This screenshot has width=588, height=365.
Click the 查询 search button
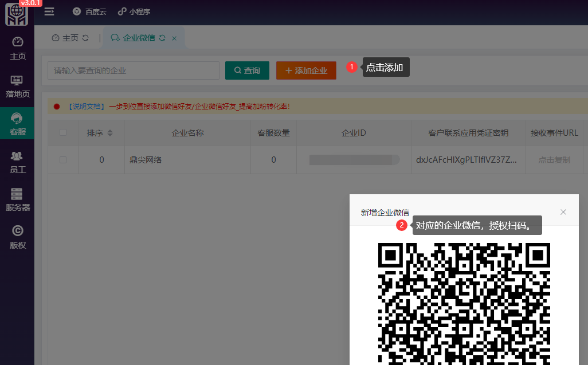pyautogui.click(x=248, y=70)
